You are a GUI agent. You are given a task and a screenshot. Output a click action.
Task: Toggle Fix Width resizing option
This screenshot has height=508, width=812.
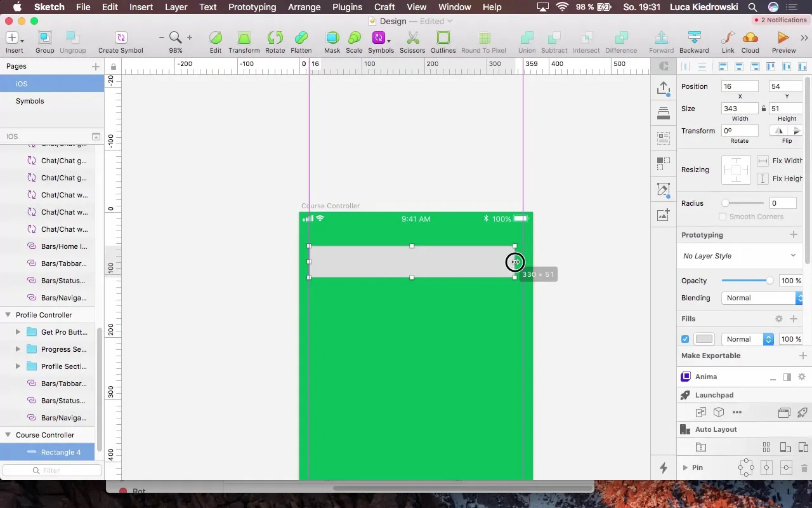[763, 161]
